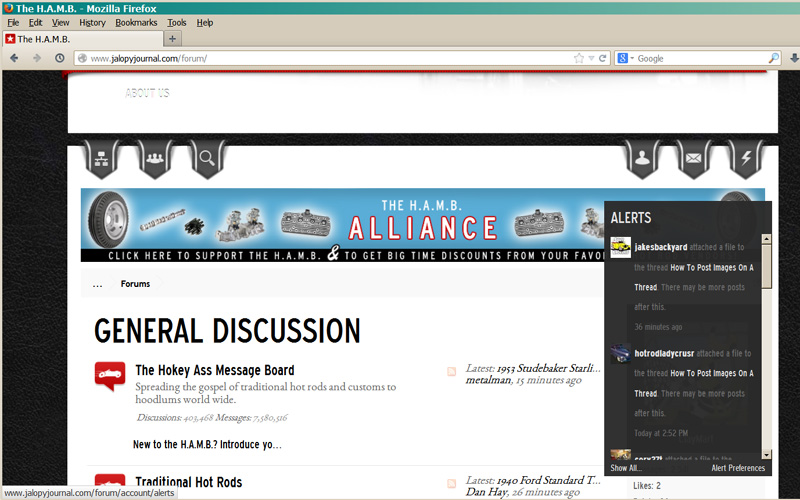Screen dimensions: 800x500
Task: Click jakesbackyard username in alerts
Action: pos(661,247)
